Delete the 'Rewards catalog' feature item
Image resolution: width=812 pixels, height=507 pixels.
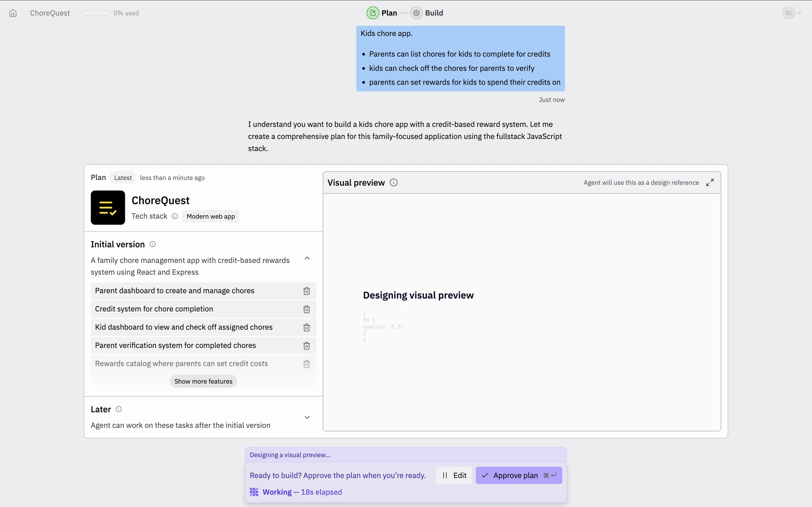[306, 364]
